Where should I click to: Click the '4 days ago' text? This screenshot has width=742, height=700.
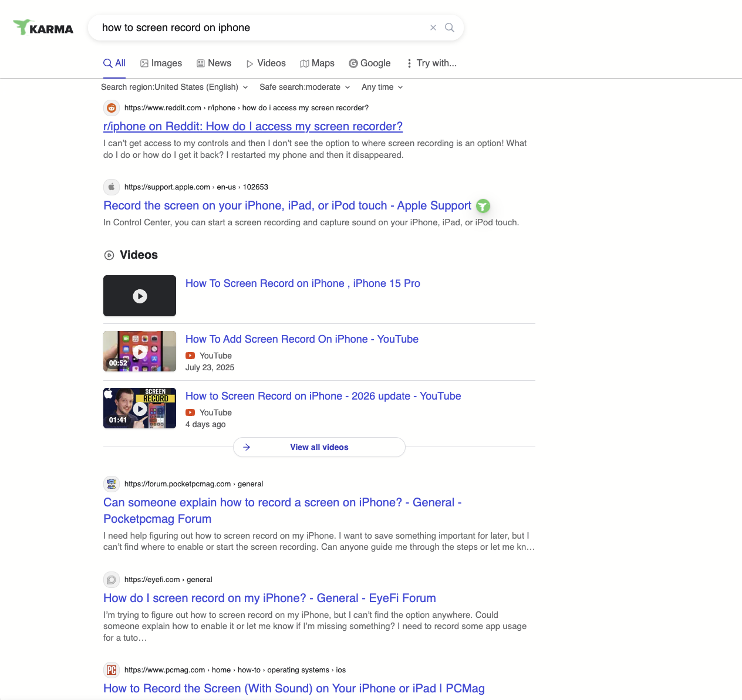[x=205, y=424]
